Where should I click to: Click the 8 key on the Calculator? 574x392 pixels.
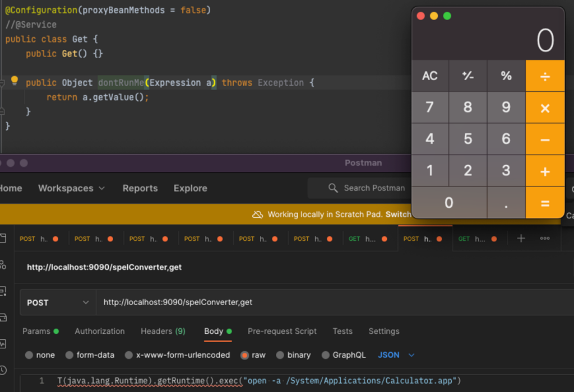click(x=468, y=108)
